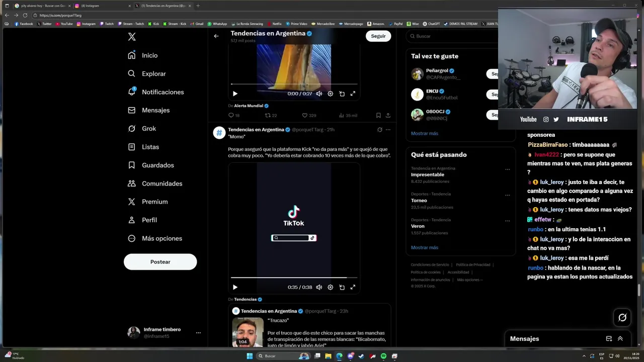Screen dimensions: 644x362
Task: Play the 0:27 video
Action: pos(235,94)
